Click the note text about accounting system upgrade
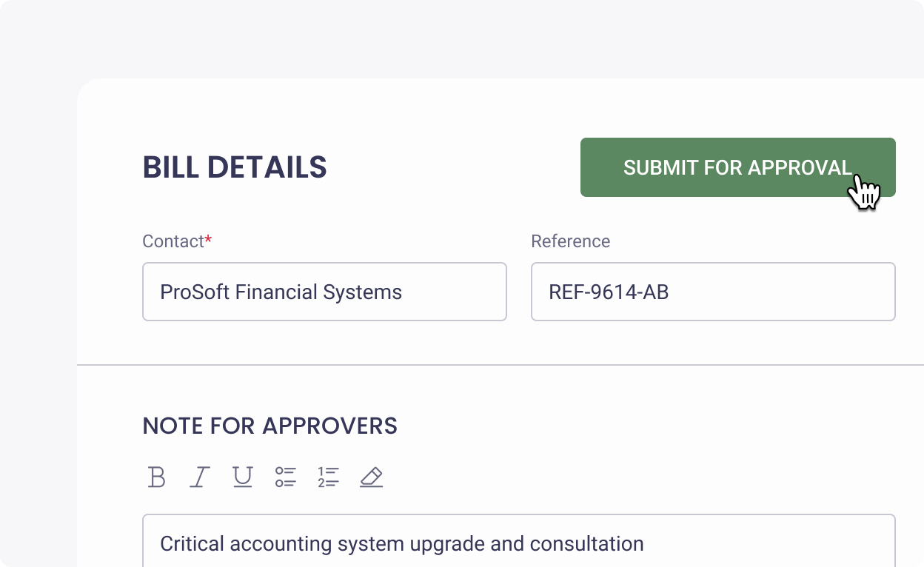Viewport: 924px width, 567px height. tap(401, 543)
